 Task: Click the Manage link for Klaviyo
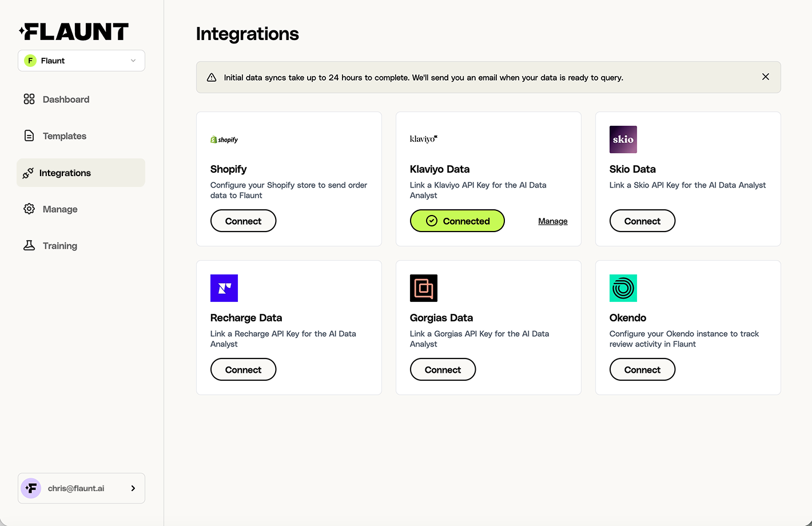[552, 221]
